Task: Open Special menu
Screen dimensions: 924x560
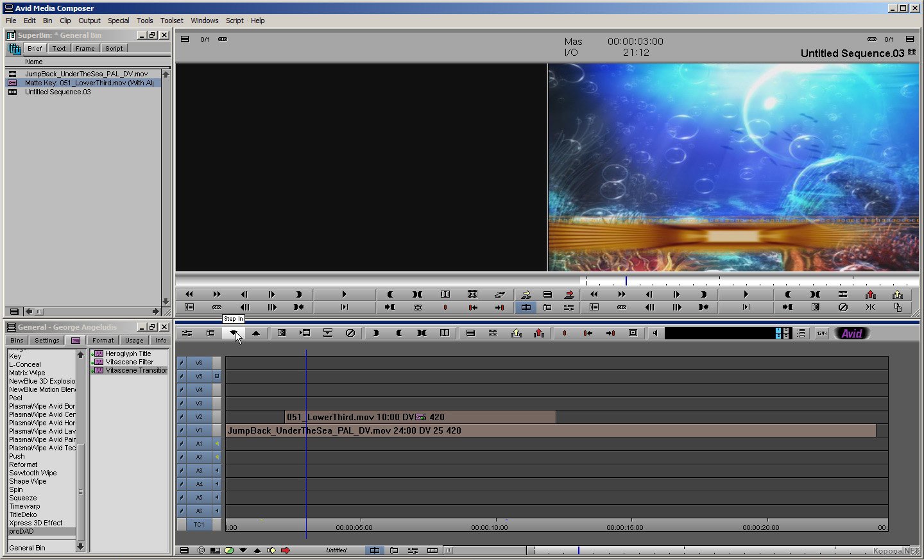Action: (118, 21)
